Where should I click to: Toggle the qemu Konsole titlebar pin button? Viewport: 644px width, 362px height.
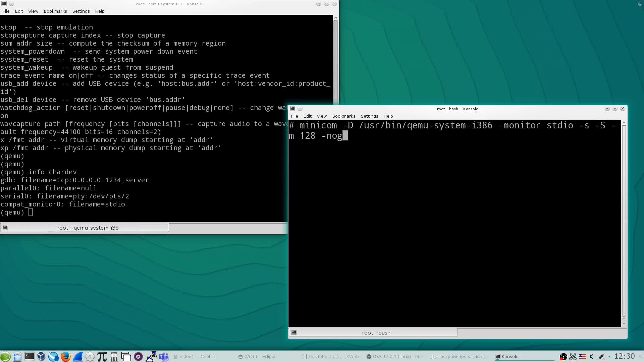11,4
